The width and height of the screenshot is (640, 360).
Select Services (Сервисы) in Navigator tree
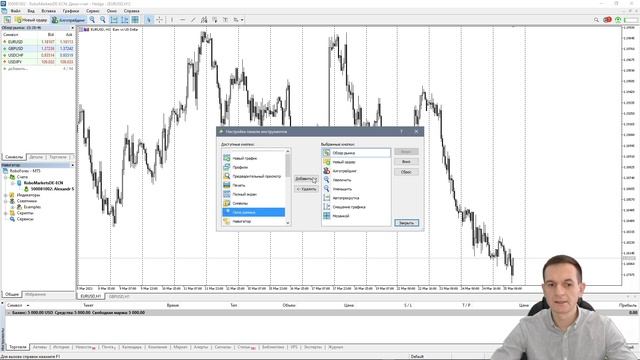click(x=25, y=219)
